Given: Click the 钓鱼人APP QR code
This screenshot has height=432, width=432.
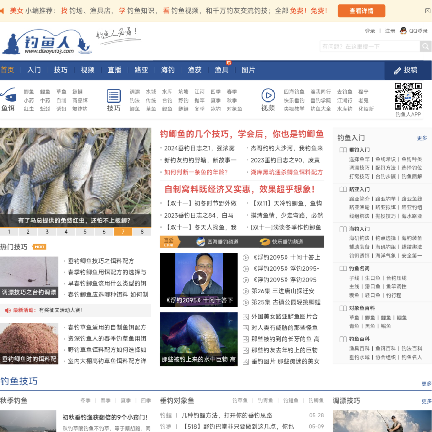Looking at the screenshot, I should click(x=408, y=96).
